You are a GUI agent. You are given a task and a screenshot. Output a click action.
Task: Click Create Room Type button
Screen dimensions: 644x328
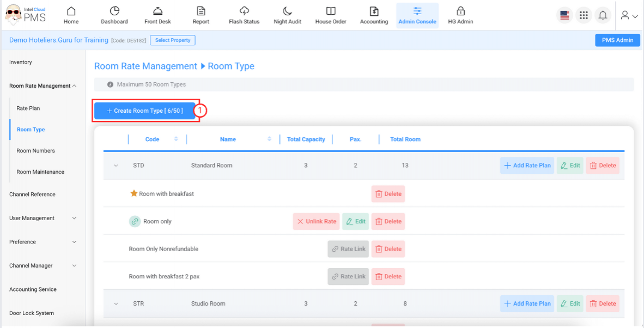click(x=144, y=111)
